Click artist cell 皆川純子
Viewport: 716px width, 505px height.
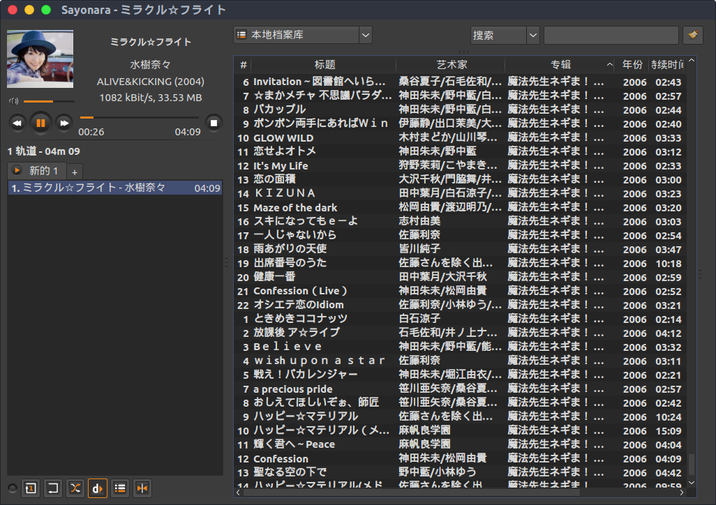[419, 249]
